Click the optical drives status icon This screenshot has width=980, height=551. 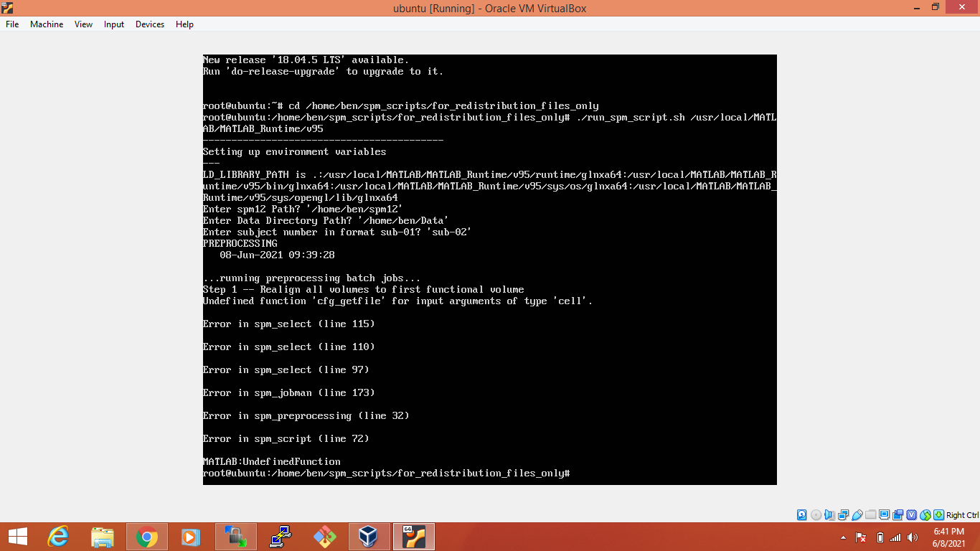[x=816, y=514]
